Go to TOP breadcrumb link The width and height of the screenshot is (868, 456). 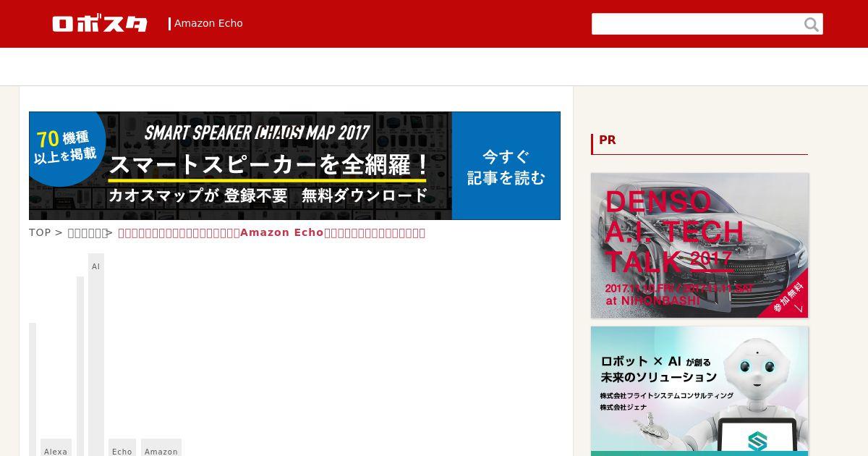40,232
